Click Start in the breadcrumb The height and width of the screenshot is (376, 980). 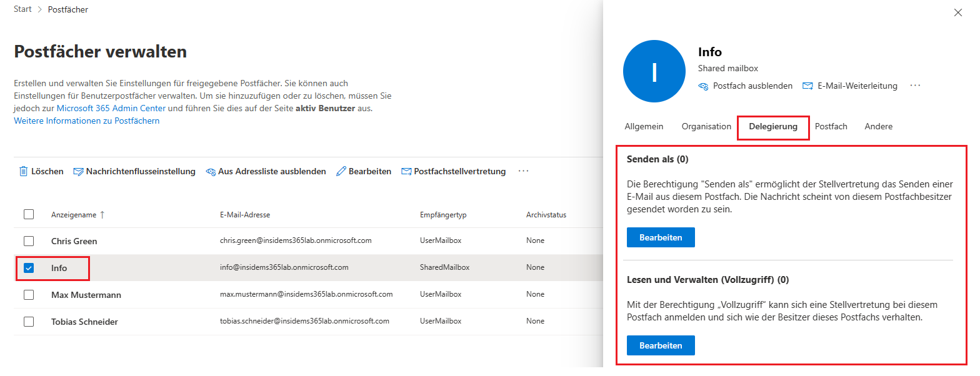click(22, 9)
